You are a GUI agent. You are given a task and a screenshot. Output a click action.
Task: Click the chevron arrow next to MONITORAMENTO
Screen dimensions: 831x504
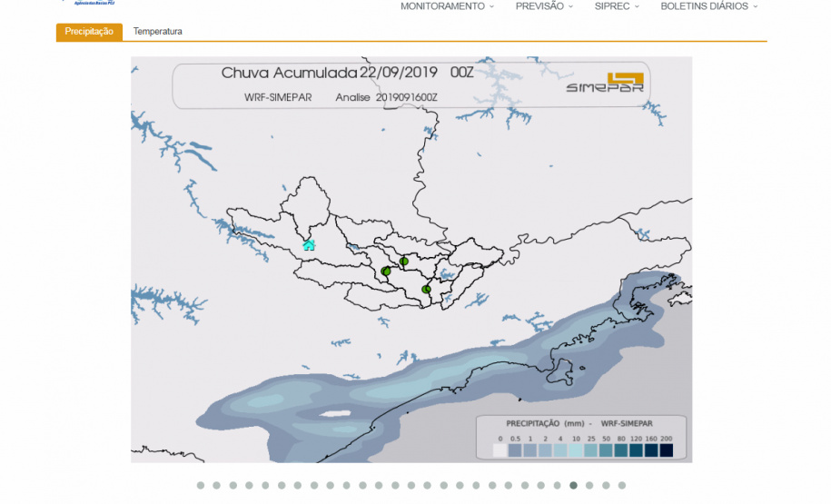pos(492,6)
